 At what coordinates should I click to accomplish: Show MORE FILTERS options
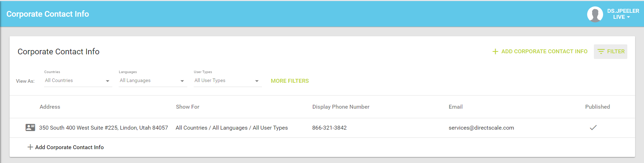click(x=290, y=81)
